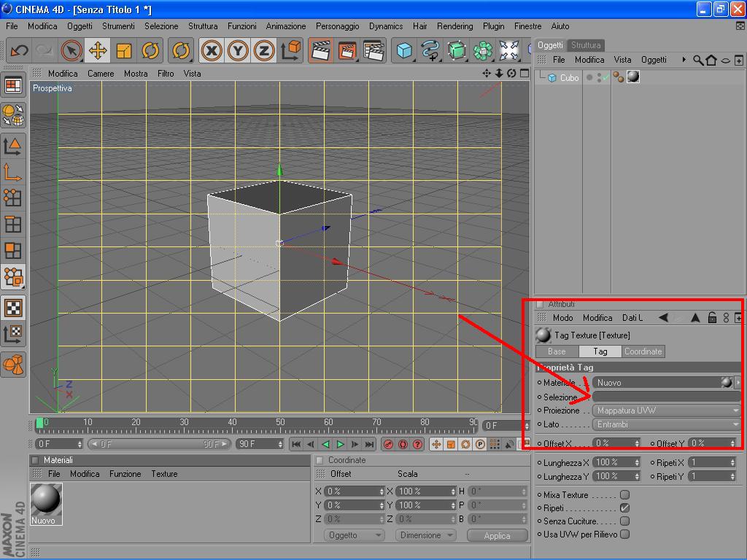The height and width of the screenshot is (560, 747).
Task: Toggle Senza Cuciture checkbox
Action: point(624,521)
